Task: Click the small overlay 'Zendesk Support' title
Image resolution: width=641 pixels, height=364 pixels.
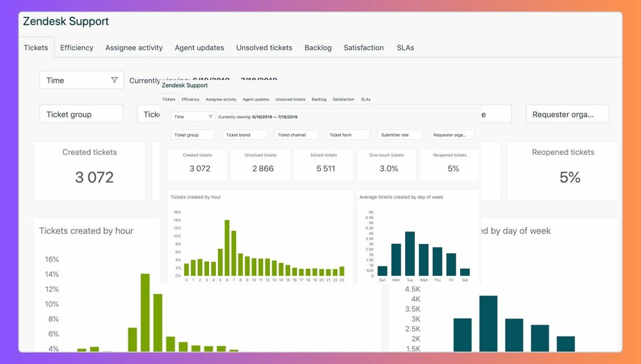Action: 185,85
